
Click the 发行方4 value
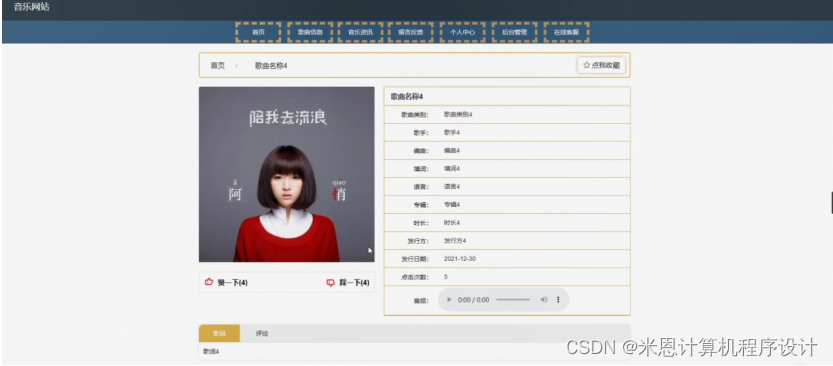click(x=455, y=241)
